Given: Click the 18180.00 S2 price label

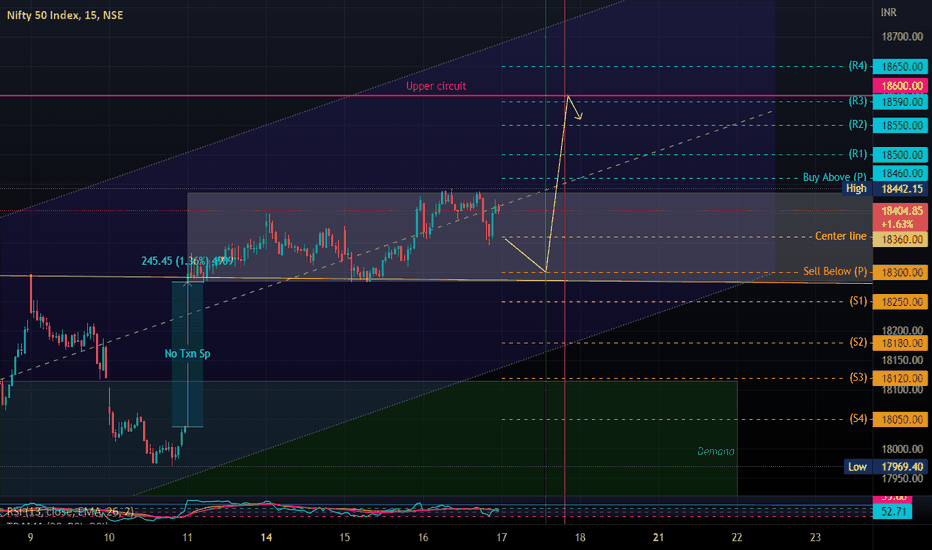Looking at the screenshot, I should click(x=900, y=343).
